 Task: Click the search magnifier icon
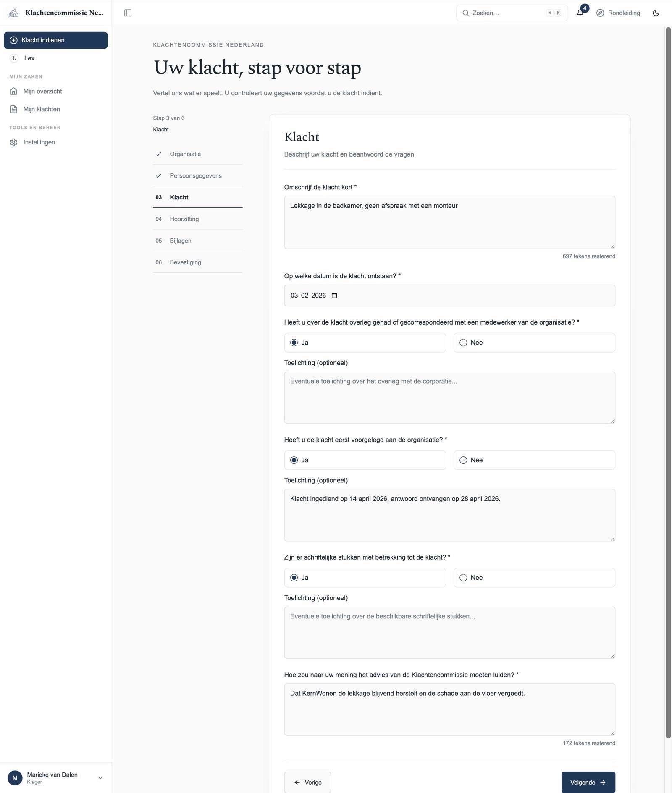[465, 13]
